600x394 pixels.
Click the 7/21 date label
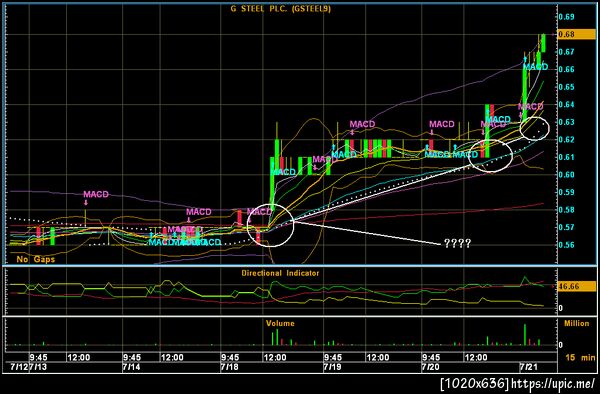528,367
